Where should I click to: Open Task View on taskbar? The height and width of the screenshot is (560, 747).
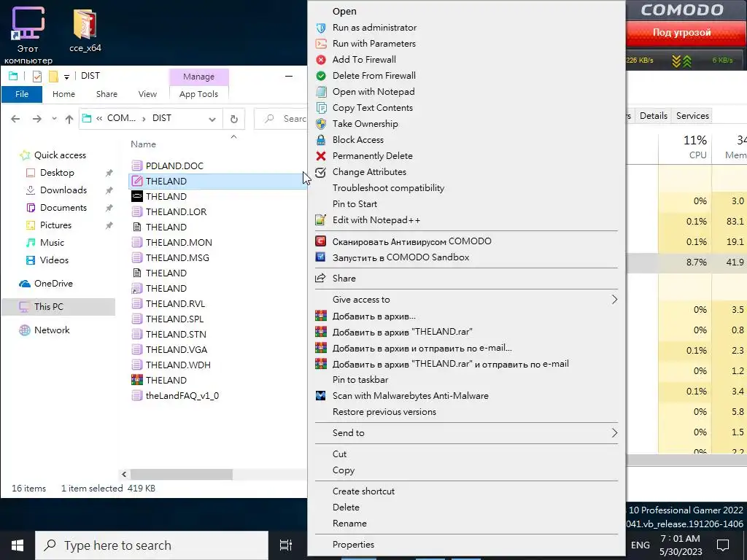point(285,545)
